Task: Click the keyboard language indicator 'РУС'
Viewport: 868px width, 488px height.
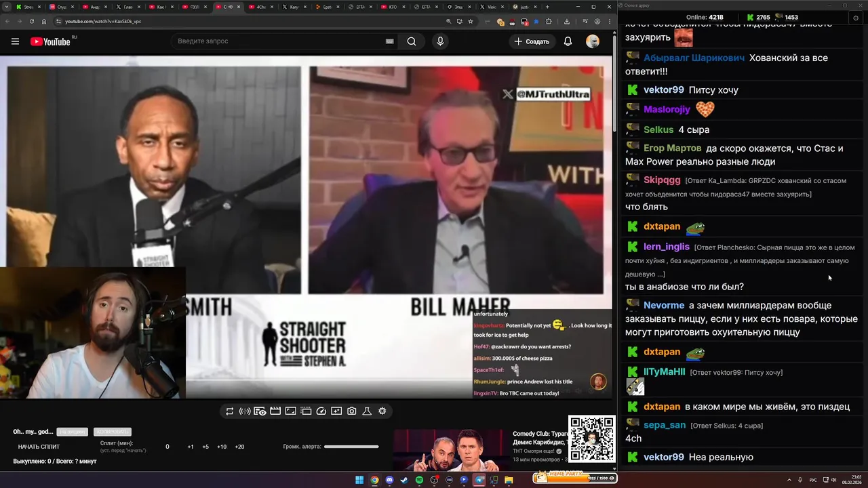Action: click(x=813, y=480)
